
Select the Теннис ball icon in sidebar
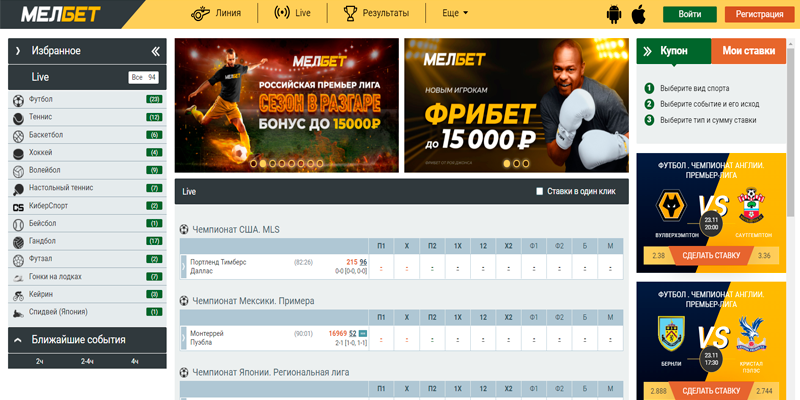tap(18, 118)
